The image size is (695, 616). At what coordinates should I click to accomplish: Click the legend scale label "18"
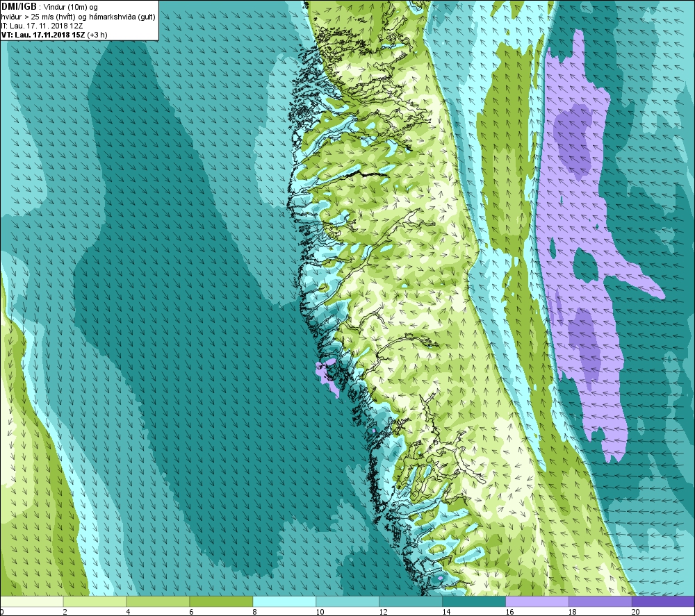[573, 612]
